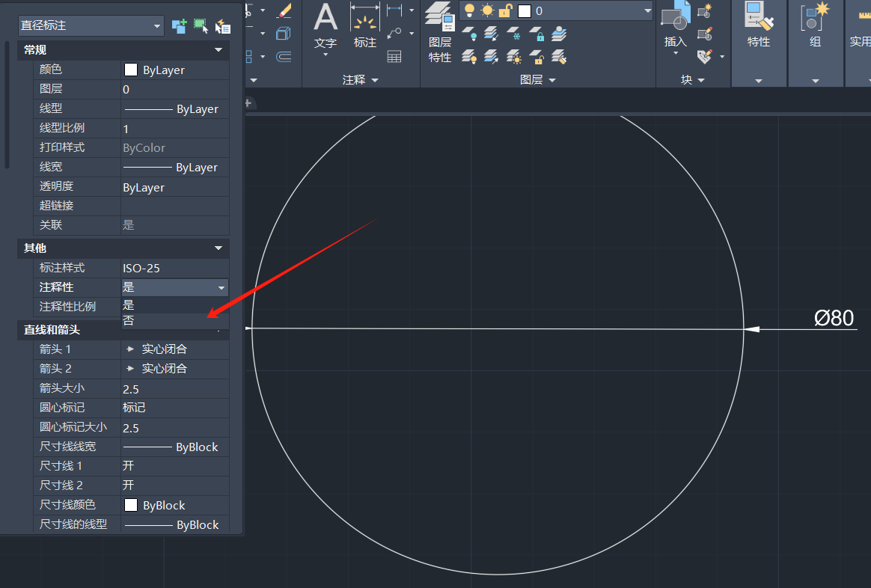871x588 pixels.
Task: Toggle the layer 0 padlock lock icon
Action: 506,10
